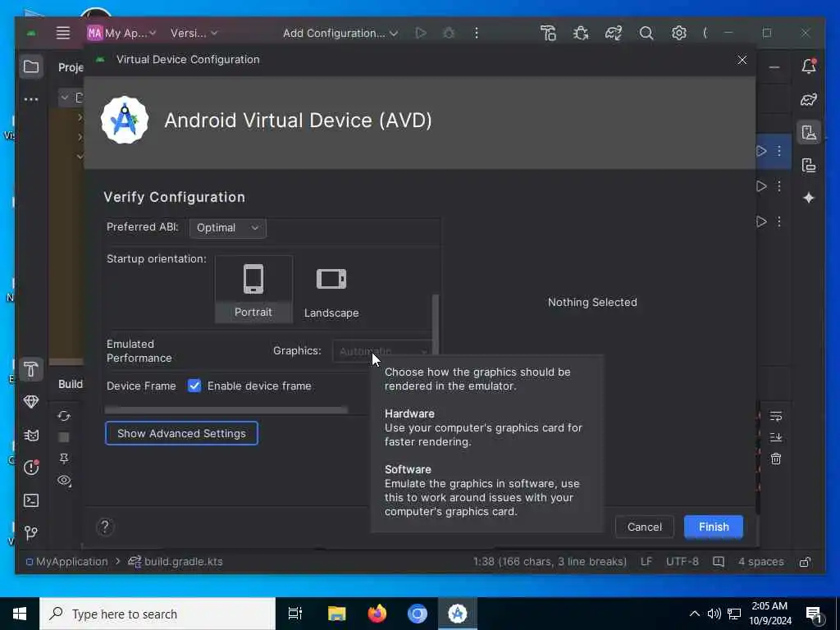Click the Run play icon in toolbar
The width and height of the screenshot is (840, 630).
421,33
